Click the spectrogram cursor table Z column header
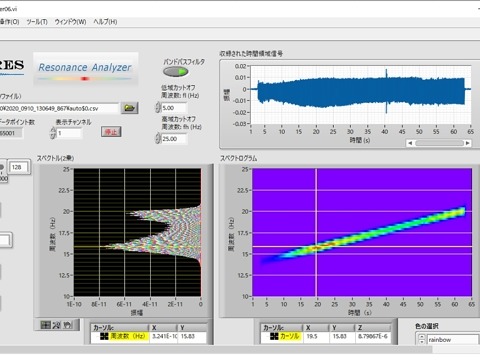This screenshot has width=480, height=360. 373,328
